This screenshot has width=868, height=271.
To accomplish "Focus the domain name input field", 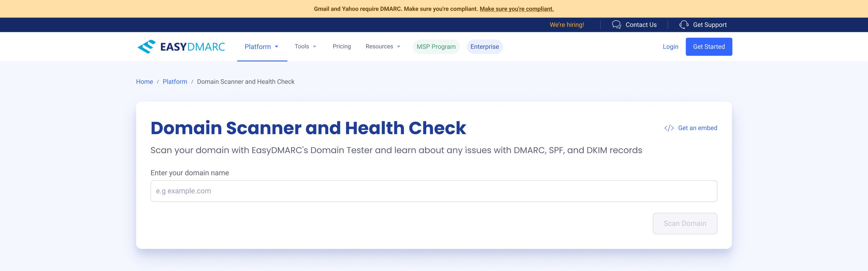I will click(x=434, y=191).
